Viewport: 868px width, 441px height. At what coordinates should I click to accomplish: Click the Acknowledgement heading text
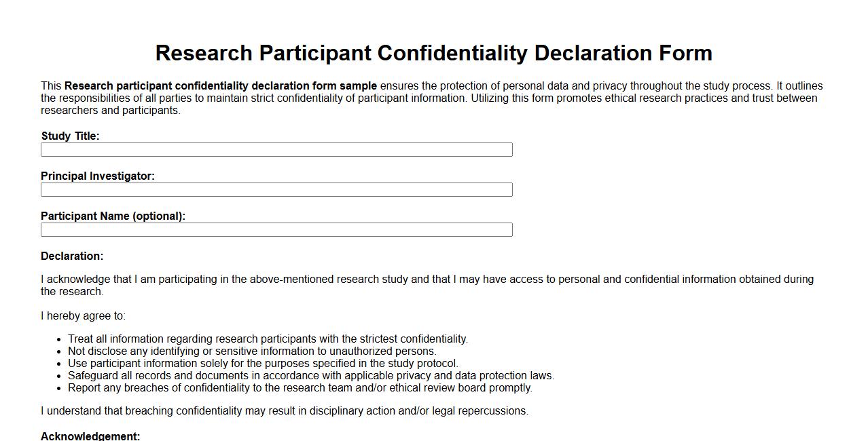click(x=90, y=436)
